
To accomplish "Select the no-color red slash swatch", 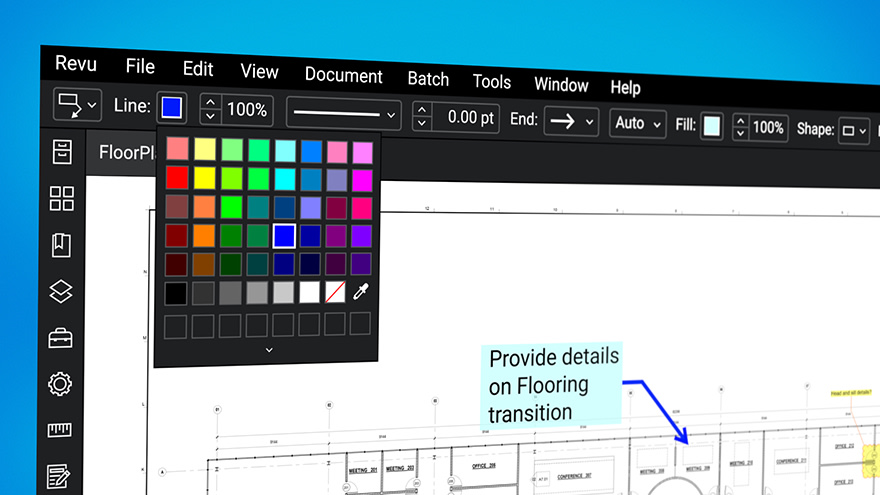I will point(335,292).
